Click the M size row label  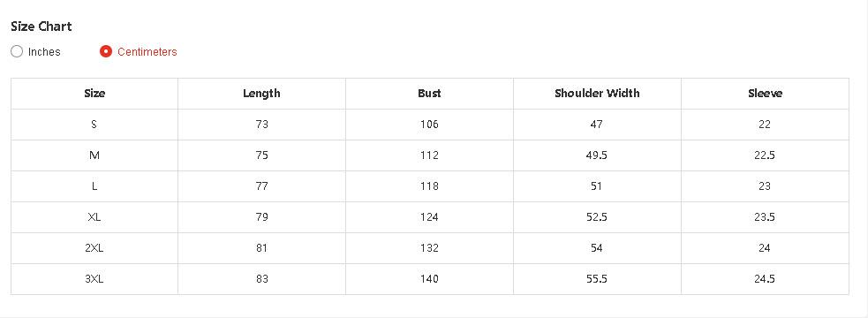pyautogui.click(x=94, y=155)
